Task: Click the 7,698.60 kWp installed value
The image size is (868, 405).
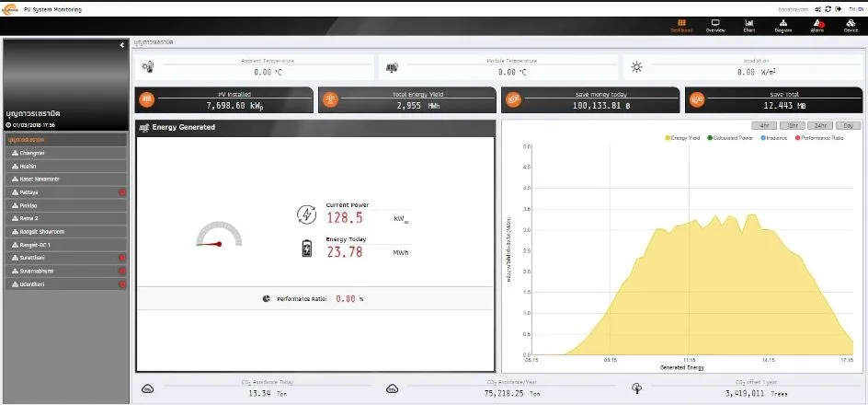Action: pos(234,105)
